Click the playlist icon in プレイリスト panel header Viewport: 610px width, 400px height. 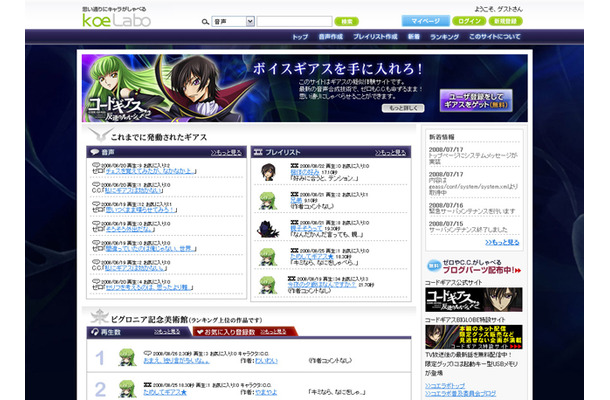[x=258, y=152]
